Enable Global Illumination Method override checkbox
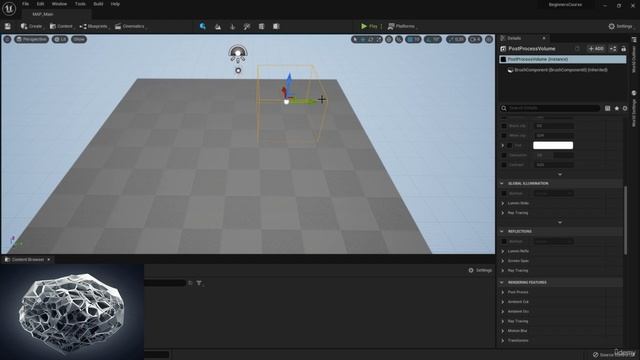Screen dimensions: 640x360 pyautogui.click(x=504, y=193)
